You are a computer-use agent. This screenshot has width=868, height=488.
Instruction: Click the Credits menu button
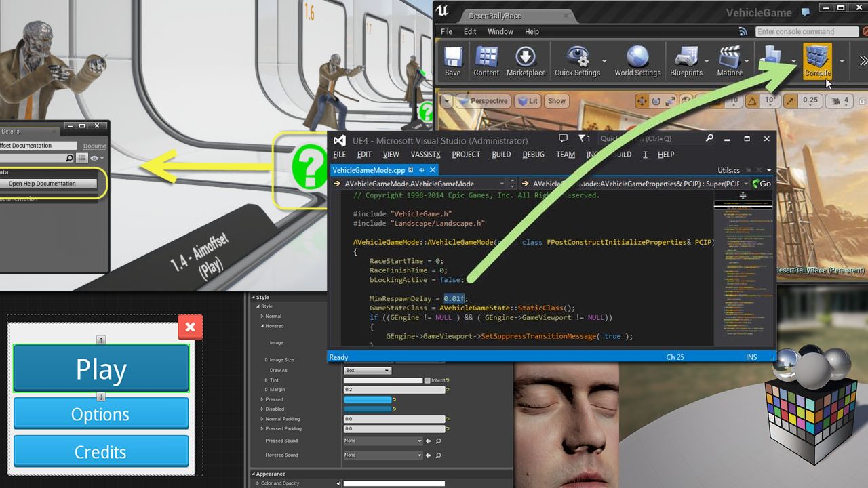point(101,451)
